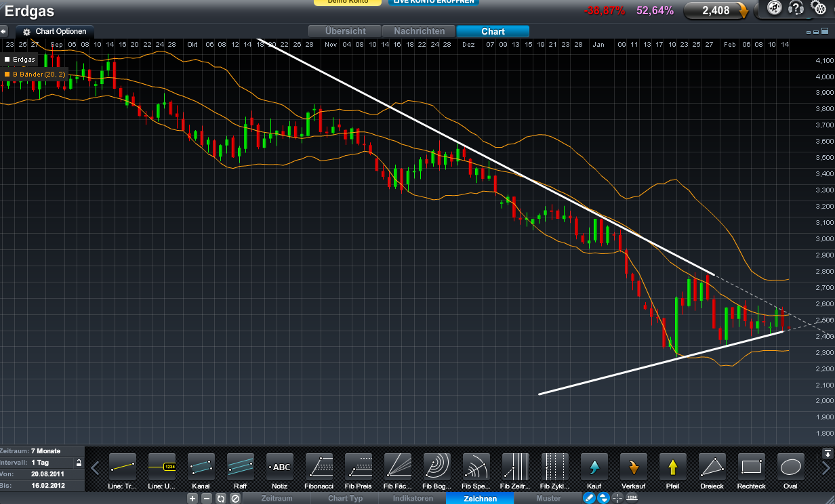The image size is (835, 504).
Task: Click the blue up-down arrows icon
Action: pyautogui.click(x=603, y=499)
